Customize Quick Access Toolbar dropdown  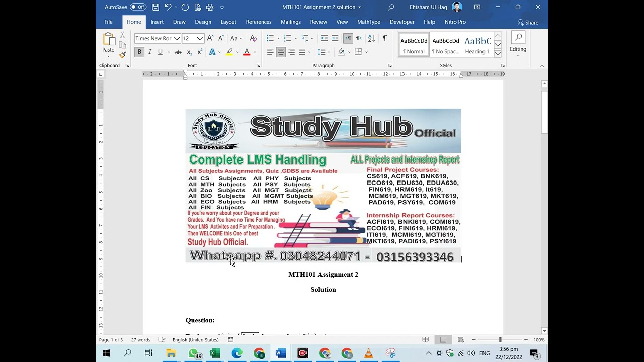(222, 7)
